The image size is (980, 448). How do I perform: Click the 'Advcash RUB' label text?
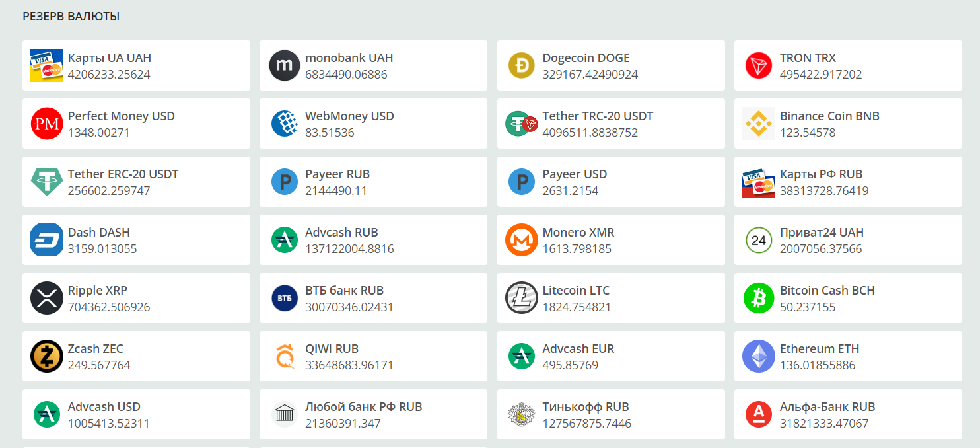(x=342, y=232)
